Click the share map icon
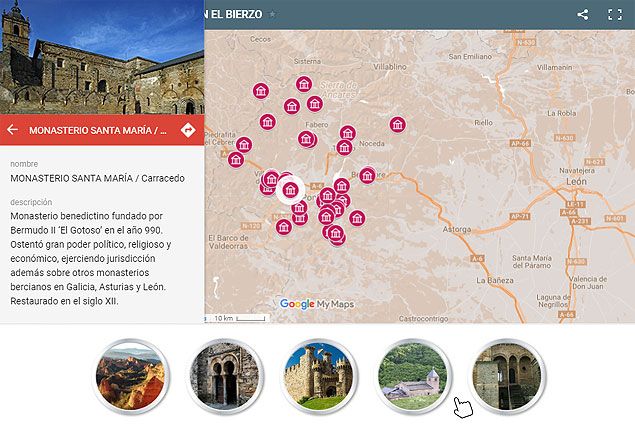The height and width of the screenshot is (438, 635). click(x=583, y=14)
